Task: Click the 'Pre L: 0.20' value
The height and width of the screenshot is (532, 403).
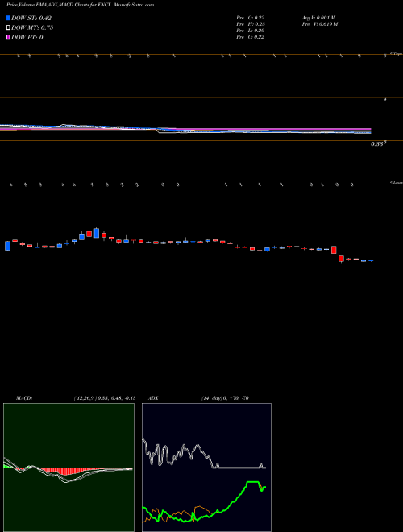Action: (x=251, y=31)
